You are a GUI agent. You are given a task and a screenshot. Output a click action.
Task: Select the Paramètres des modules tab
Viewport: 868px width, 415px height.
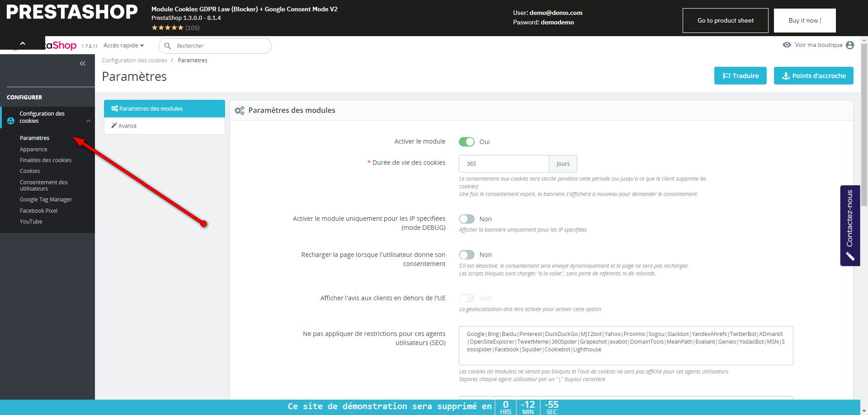pos(165,109)
